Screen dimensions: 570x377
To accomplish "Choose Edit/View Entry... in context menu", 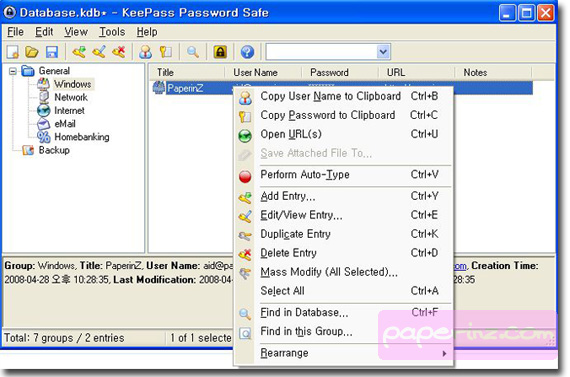I will 344,215.
